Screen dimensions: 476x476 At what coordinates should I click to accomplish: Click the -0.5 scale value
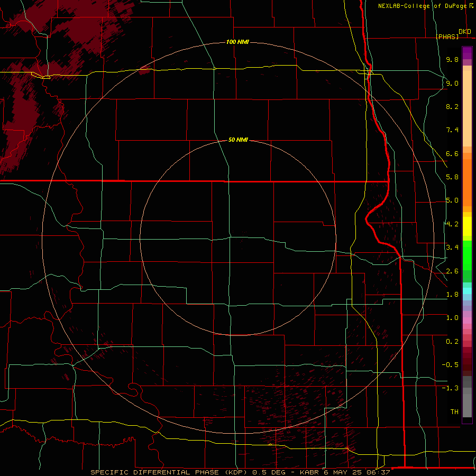pos(450,365)
